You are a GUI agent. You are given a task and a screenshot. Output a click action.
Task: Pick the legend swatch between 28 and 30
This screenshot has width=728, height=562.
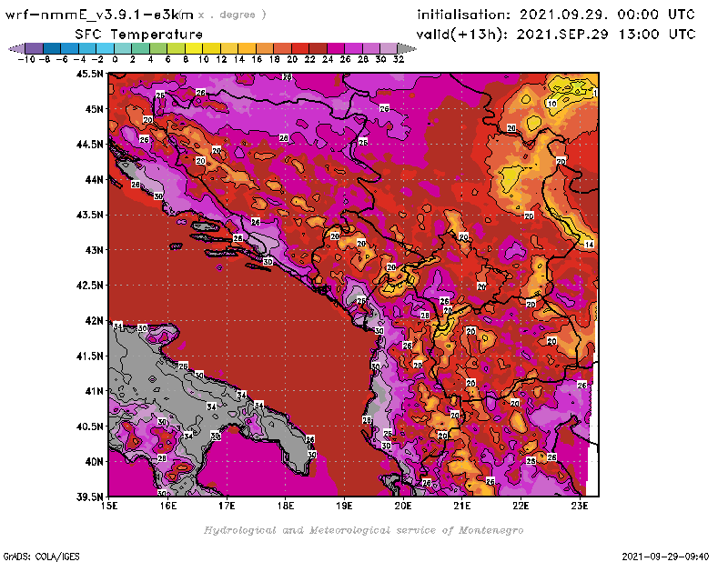coord(370,48)
